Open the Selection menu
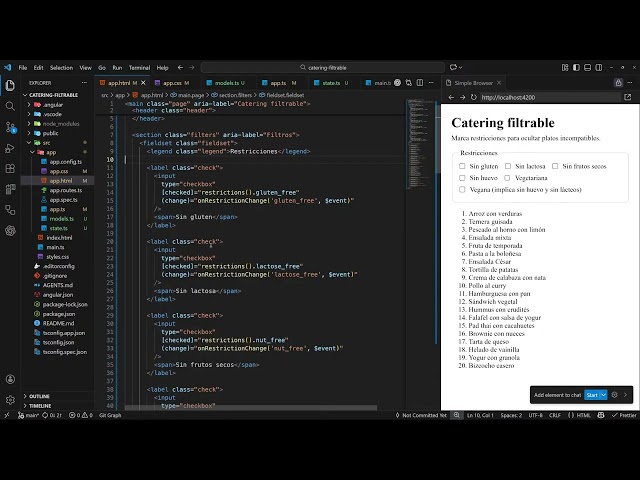This screenshot has height=480, width=640. [x=61, y=68]
